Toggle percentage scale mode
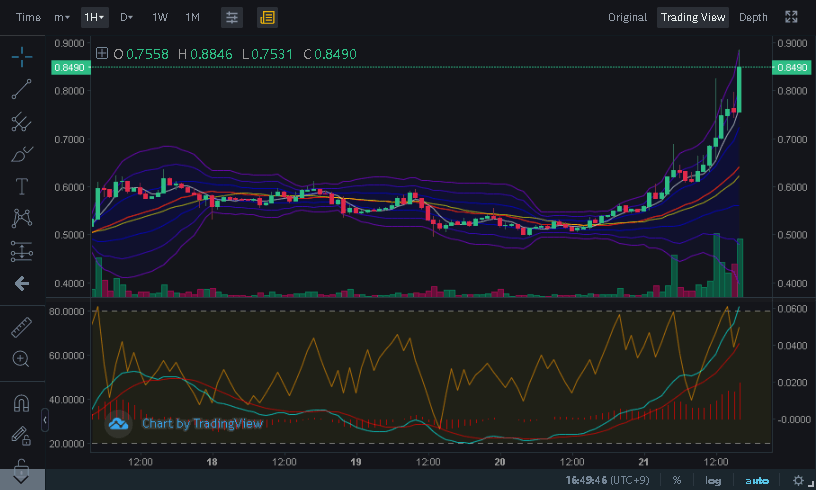Image resolution: width=816 pixels, height=490 pixels. [x=677, y=481]
